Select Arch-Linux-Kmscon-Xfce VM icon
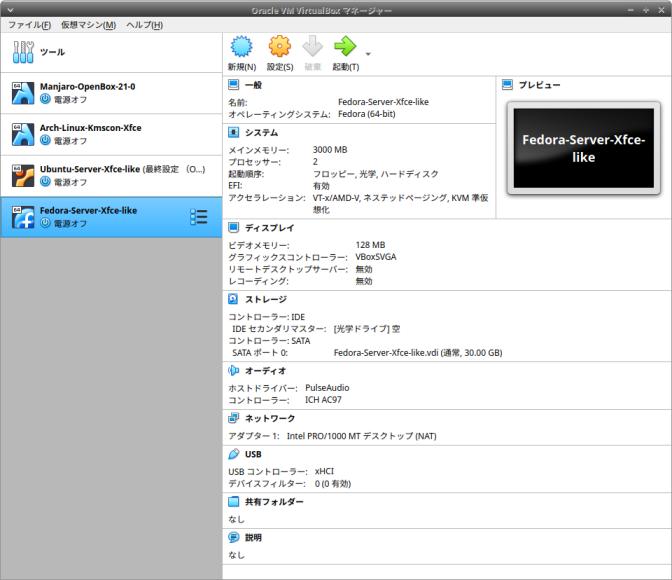 tap(23, 134)
